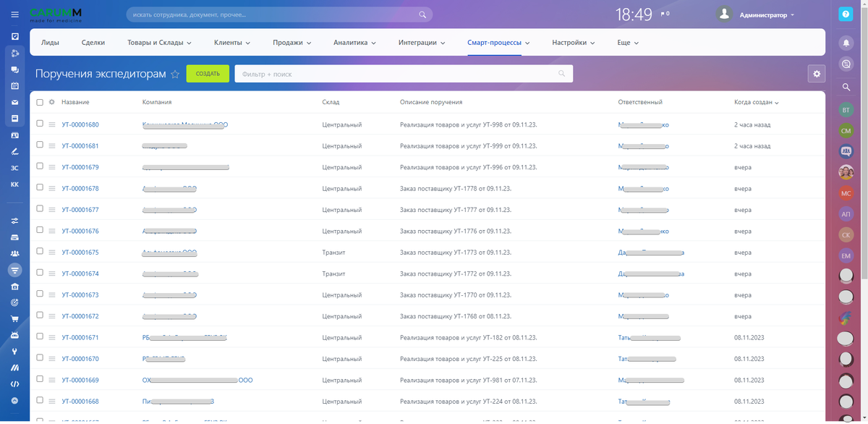The height and width of the screenshot is (424, 868).
Task: Open the Calendar icon in left sidebar
Action: click(x=14, y=85)
